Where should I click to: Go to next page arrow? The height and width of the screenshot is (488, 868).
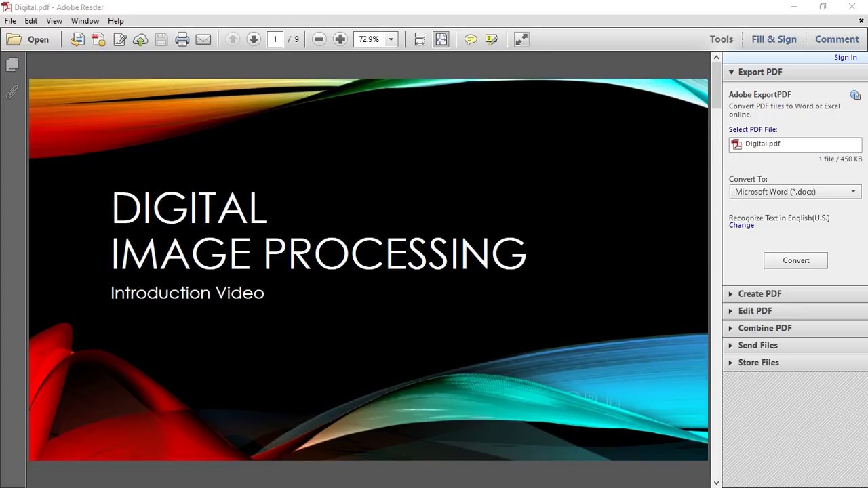(x=254, y=39)
